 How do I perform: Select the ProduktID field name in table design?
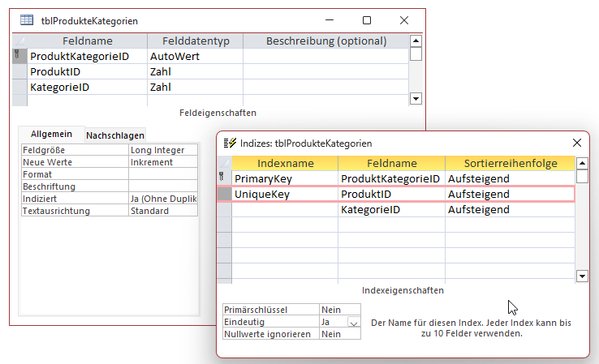[x=87, y=71]
